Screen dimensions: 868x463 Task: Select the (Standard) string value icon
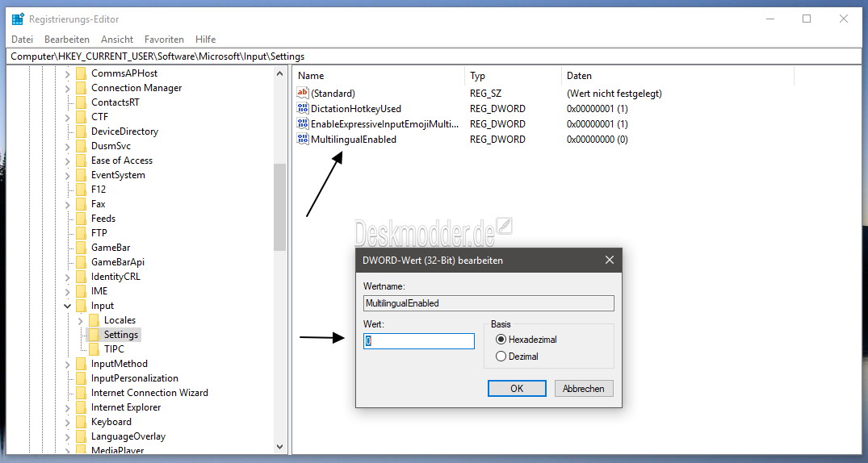302,93
